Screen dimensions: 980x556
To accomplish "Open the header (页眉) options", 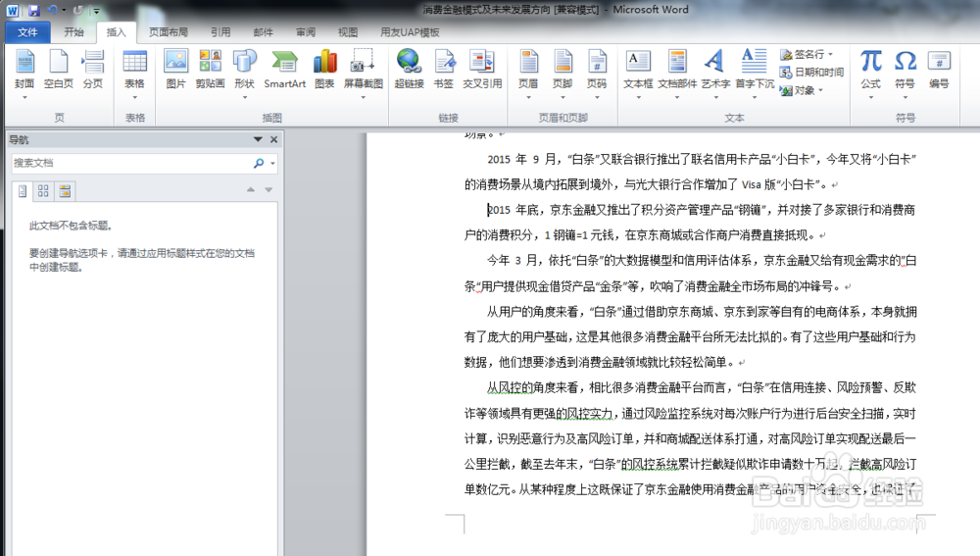I will [528, 74].
